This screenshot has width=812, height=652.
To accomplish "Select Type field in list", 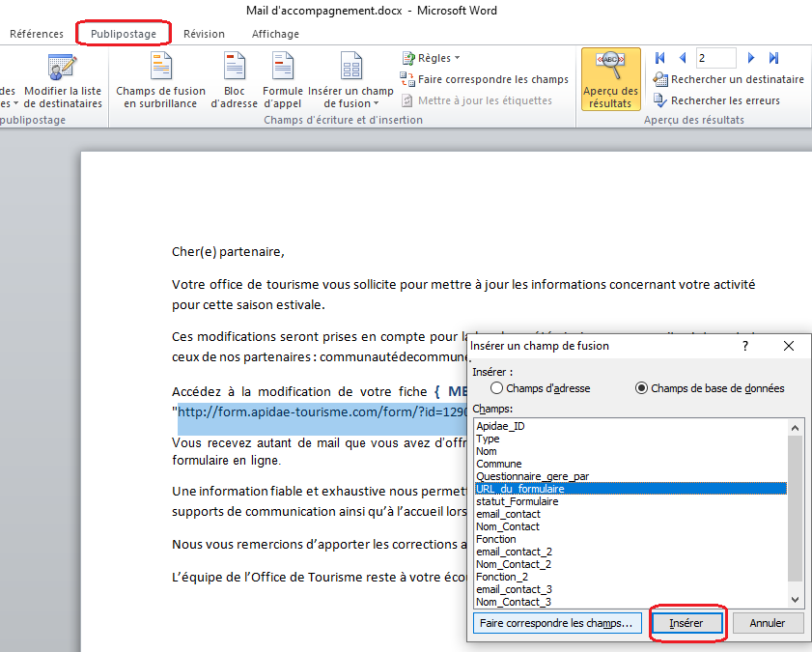I will (630, 439).
